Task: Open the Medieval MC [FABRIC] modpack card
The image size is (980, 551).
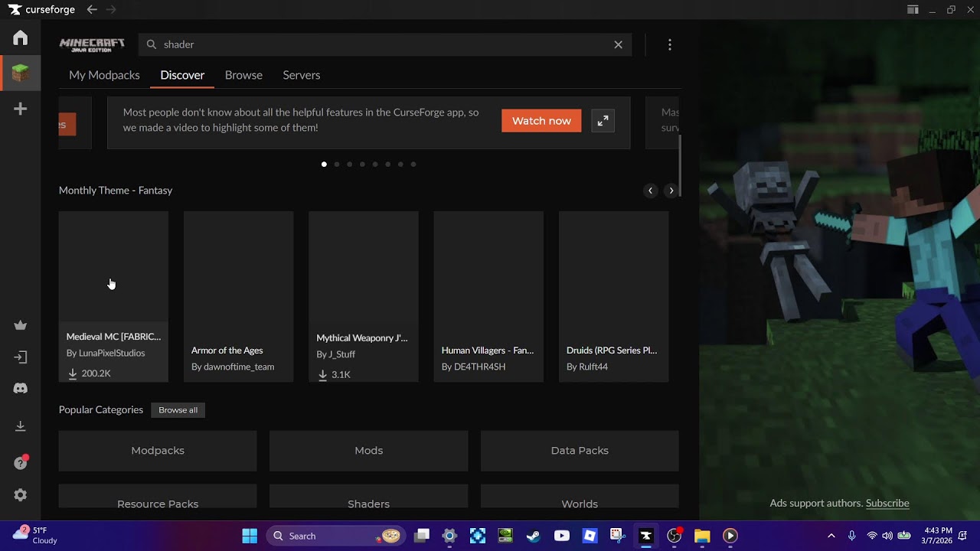Action: [x=113, y=297]
